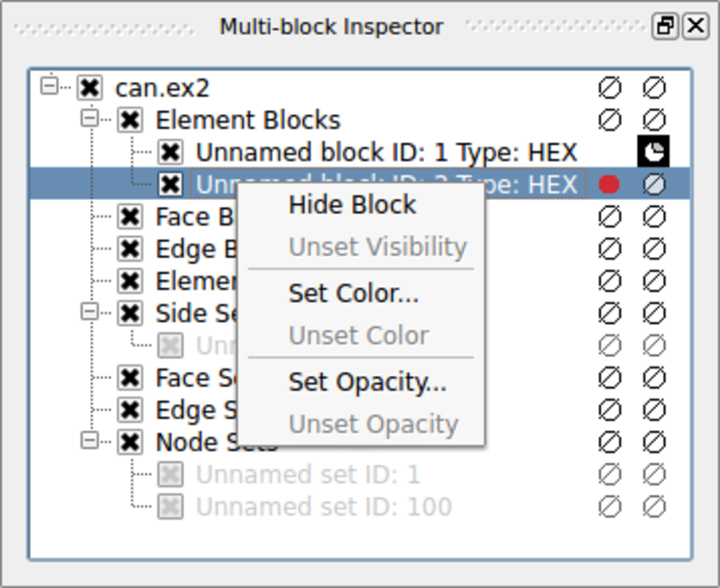
Task: Collapse the Node Sets branch
Action: (90, 441)
